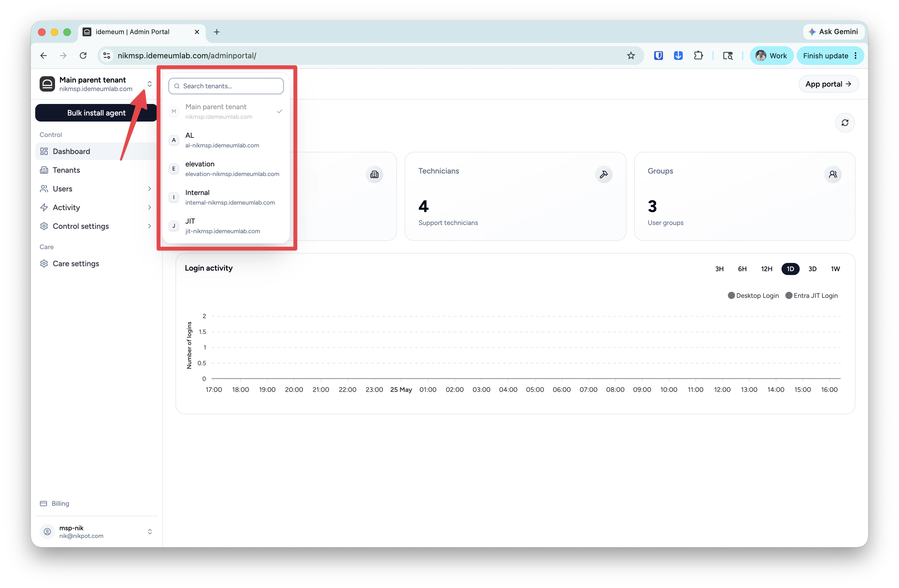899x588 pixels.
Task: Click the idemeum logo beside Main parent tenant
Action: tap(47, 84)
